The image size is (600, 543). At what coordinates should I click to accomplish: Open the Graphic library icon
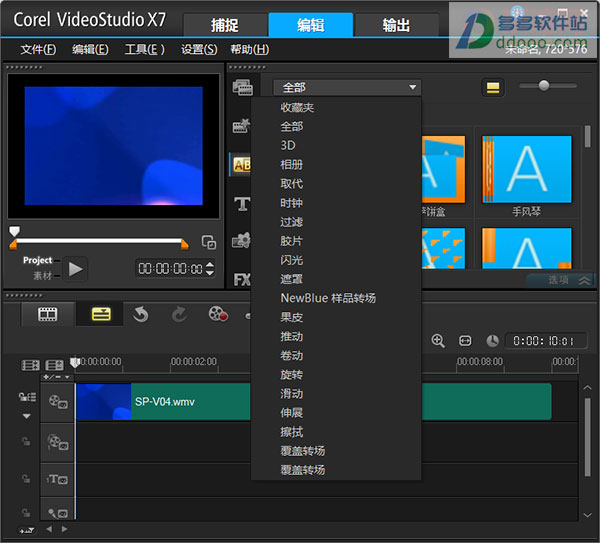click(241, 241)
